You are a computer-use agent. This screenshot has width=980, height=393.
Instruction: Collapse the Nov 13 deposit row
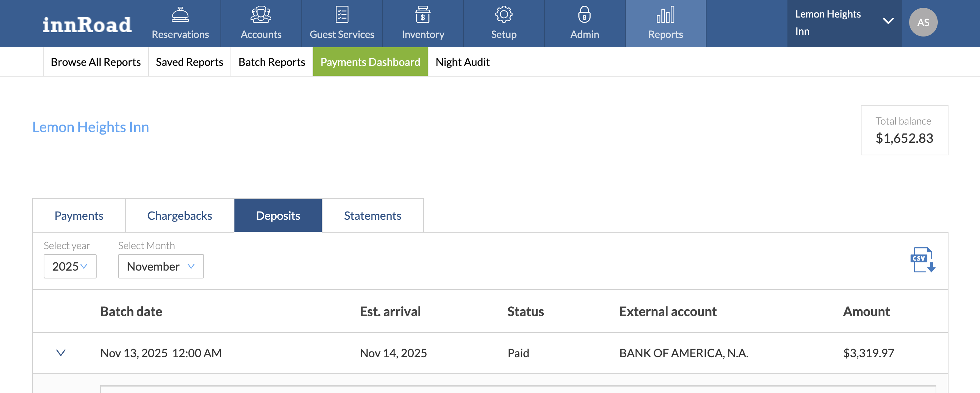61,353
